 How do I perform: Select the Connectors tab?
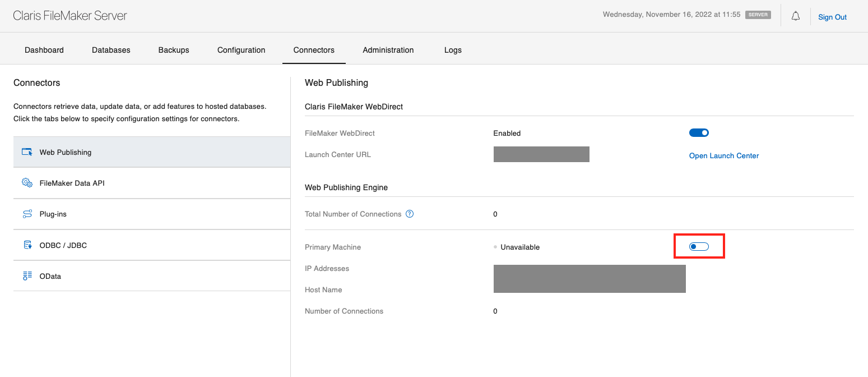pos(314,50)
